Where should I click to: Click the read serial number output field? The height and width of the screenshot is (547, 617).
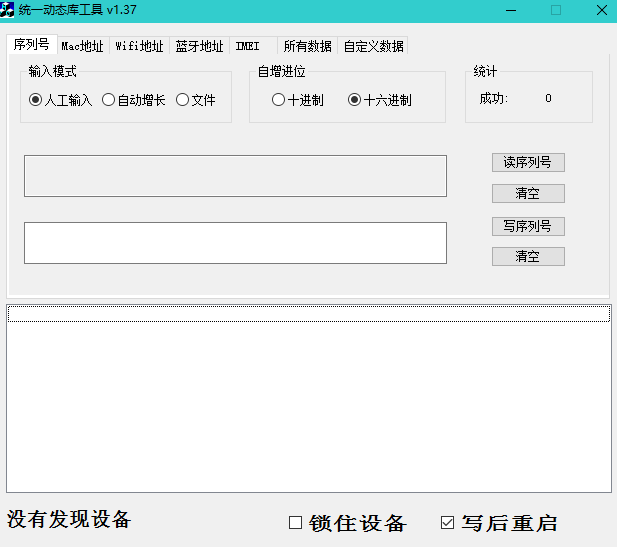tap(235, 176)
